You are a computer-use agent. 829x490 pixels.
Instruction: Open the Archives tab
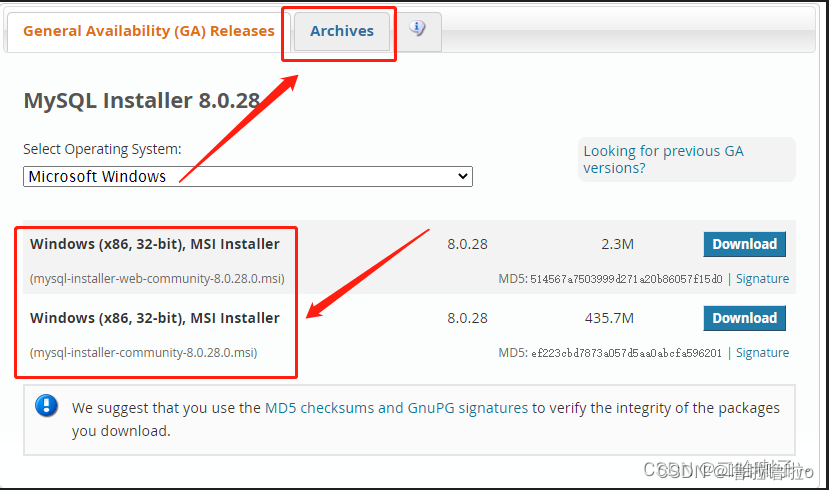pyautogui.click(x=342, y=31)
